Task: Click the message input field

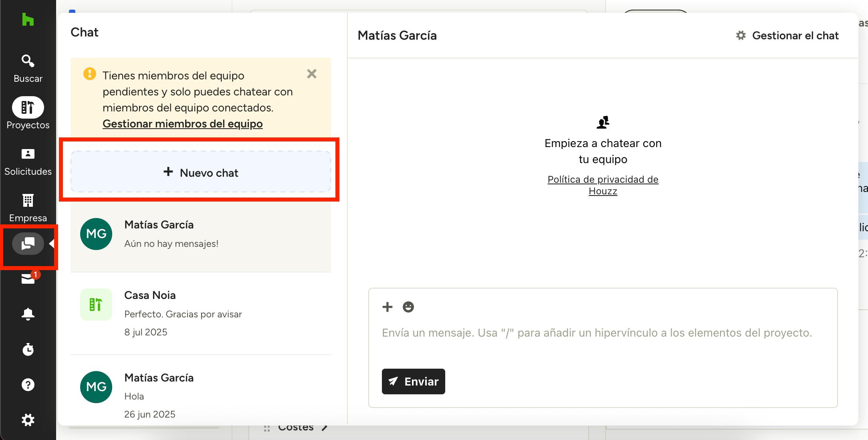Action: [597, 333]
